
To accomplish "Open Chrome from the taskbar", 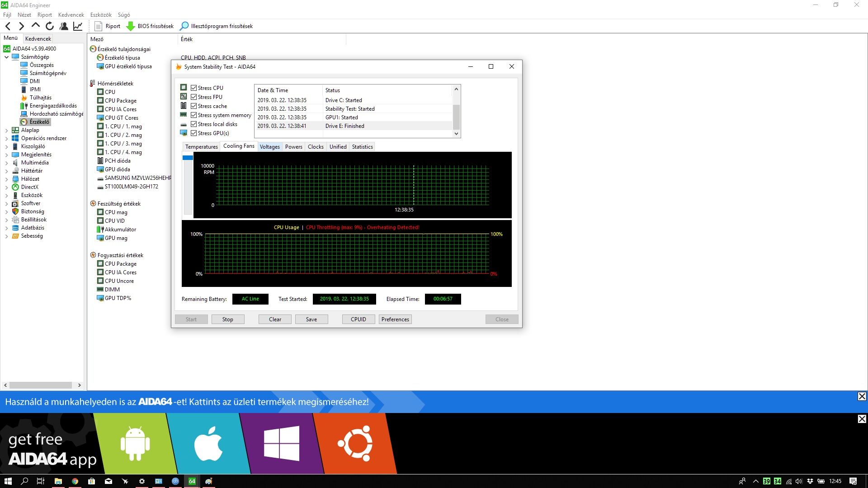I will [75, 481].
